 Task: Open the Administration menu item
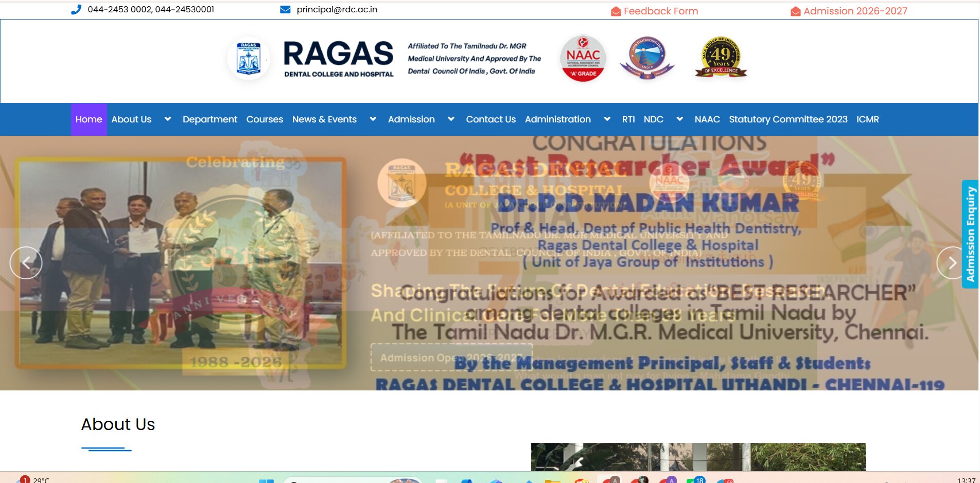pyautogui.click(x=558, y=119)
